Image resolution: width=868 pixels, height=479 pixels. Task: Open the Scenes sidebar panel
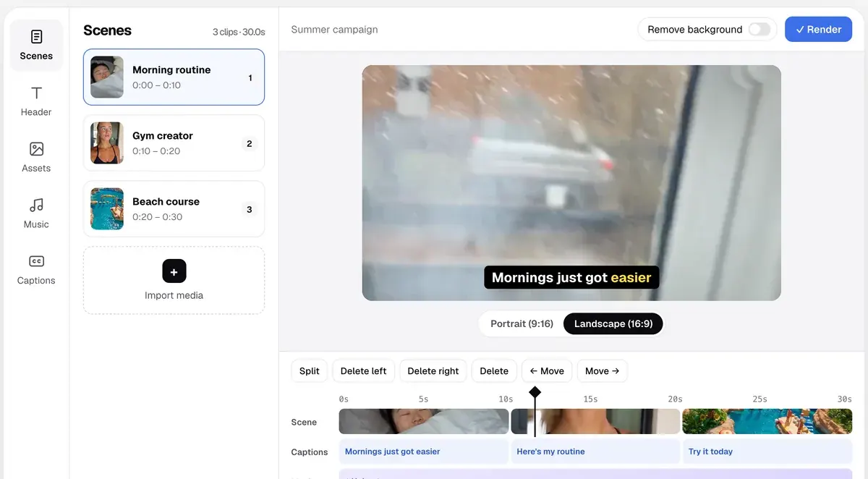point(36,45)
